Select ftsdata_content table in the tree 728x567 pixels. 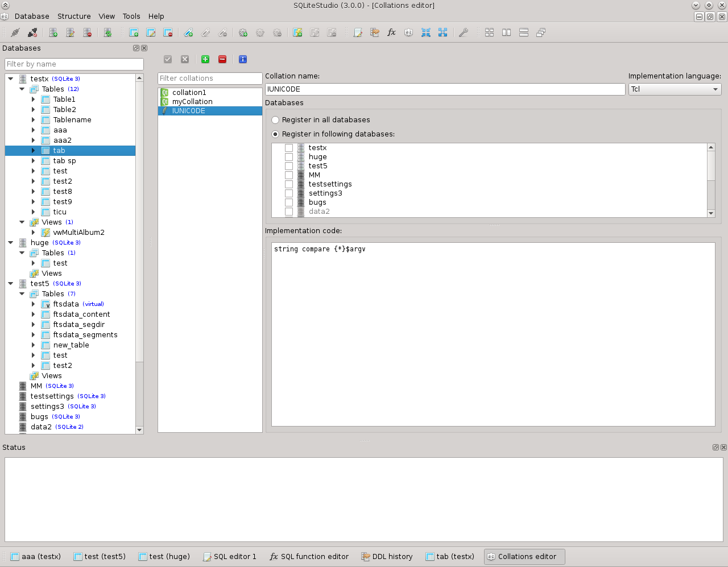tap(81, 314)
